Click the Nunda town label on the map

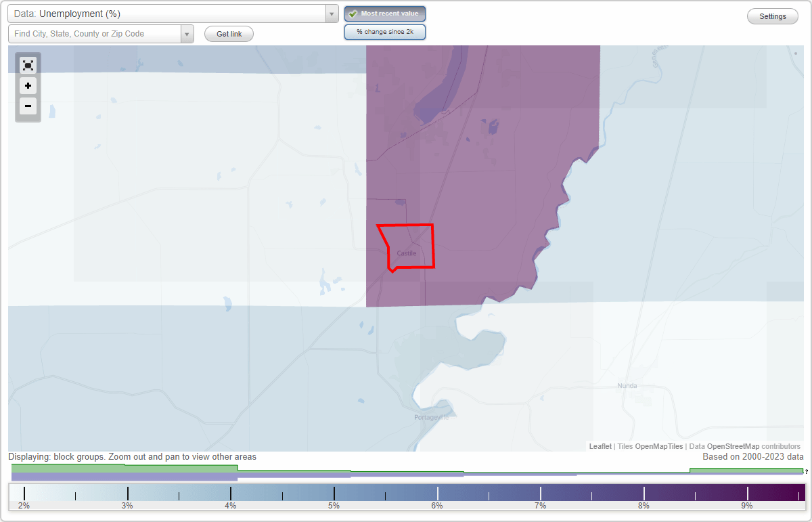[627, 385]
